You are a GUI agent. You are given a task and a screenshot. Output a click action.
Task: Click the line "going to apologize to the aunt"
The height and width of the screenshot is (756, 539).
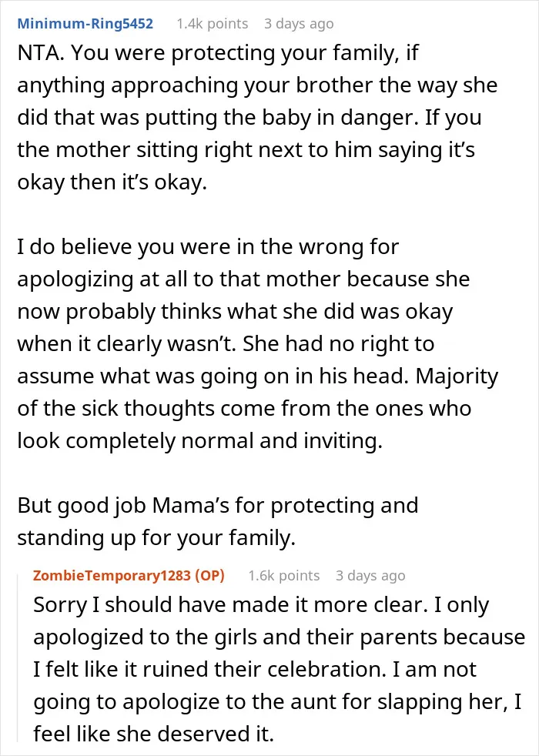[x=278, y=701]
